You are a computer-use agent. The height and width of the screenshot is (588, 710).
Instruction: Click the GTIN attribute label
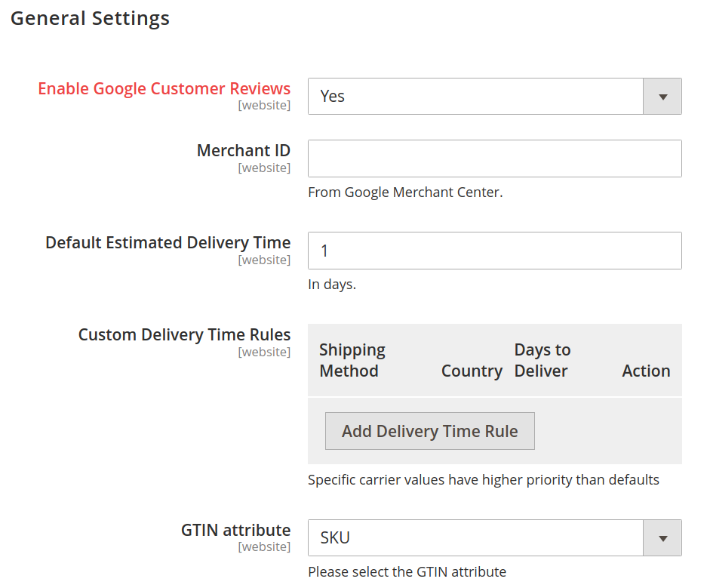(x=236, y=530)
